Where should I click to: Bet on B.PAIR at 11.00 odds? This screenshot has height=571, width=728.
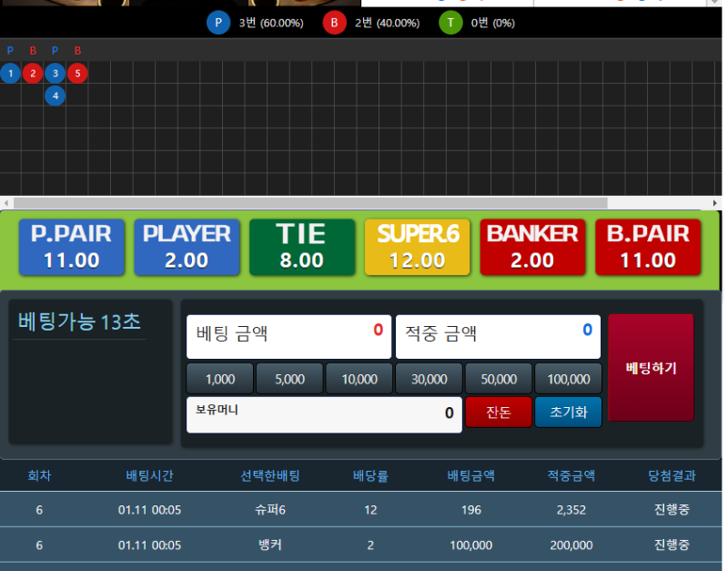pyautogui.click(x=648, y=247)
